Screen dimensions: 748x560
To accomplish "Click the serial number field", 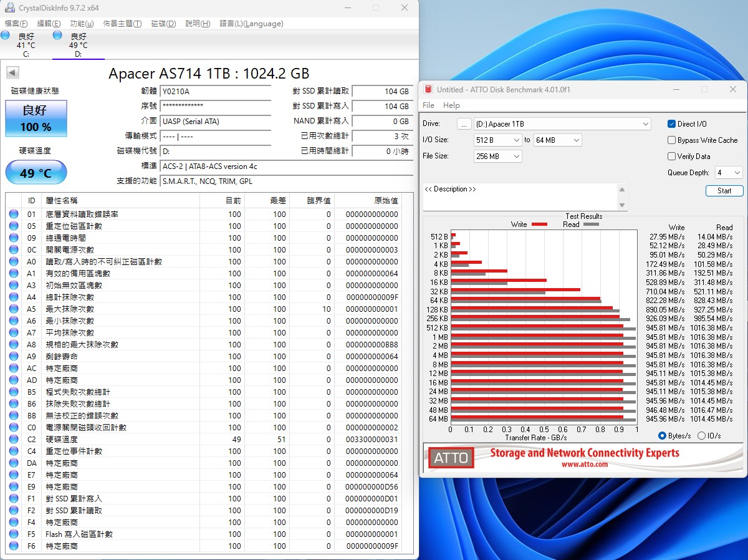I will click(x=216, y=107).
